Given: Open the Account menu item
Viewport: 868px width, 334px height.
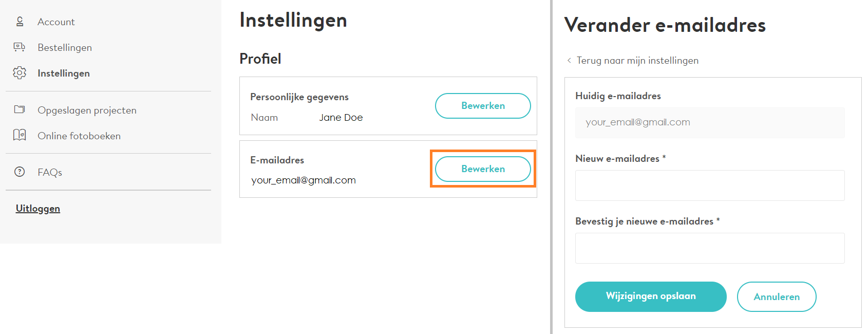Looking at the screenshot, I should pyautogui.click(x=56, y=22).
